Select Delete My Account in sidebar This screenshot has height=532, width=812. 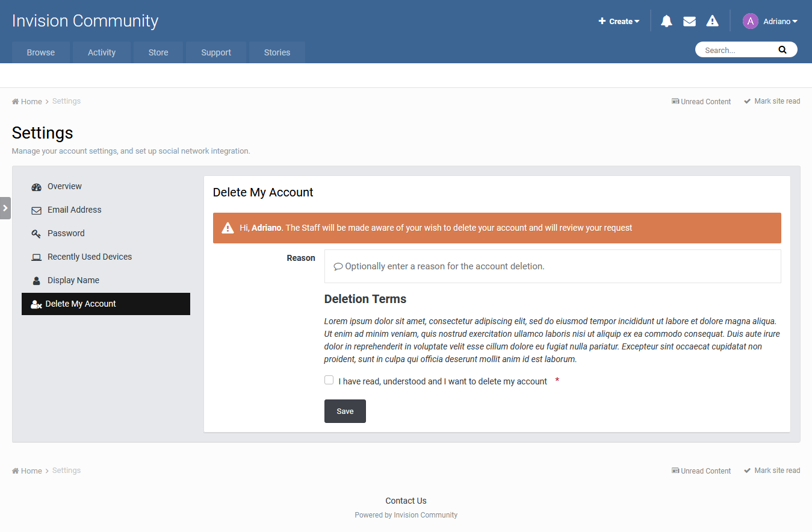click(x=106, y=304)
